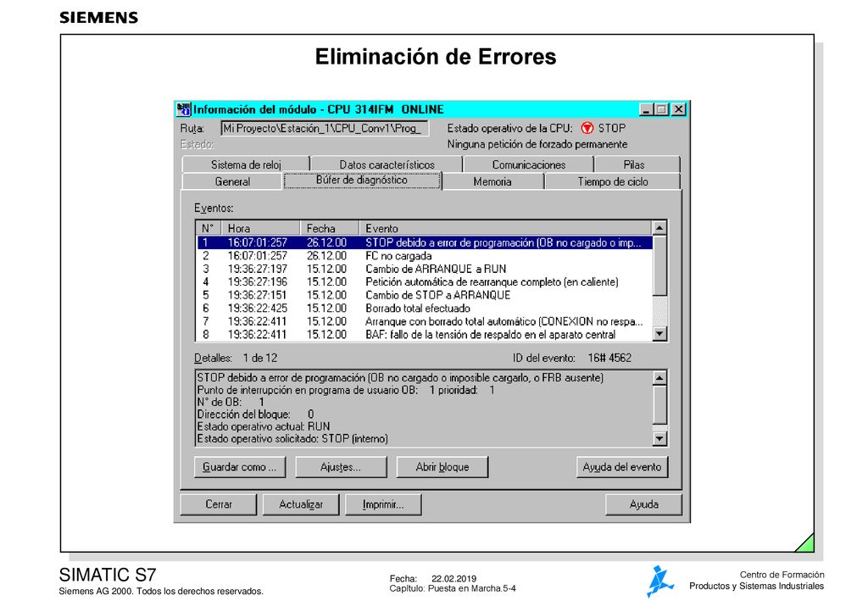The width and height of the screenshot is (868, 601).
Task: Select event BAF: fallo de la tensión
Action: click(x=425, y=334)
